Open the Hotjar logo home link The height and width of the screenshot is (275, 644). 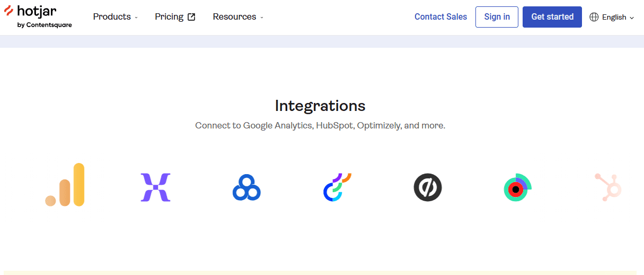coord(38,17)
